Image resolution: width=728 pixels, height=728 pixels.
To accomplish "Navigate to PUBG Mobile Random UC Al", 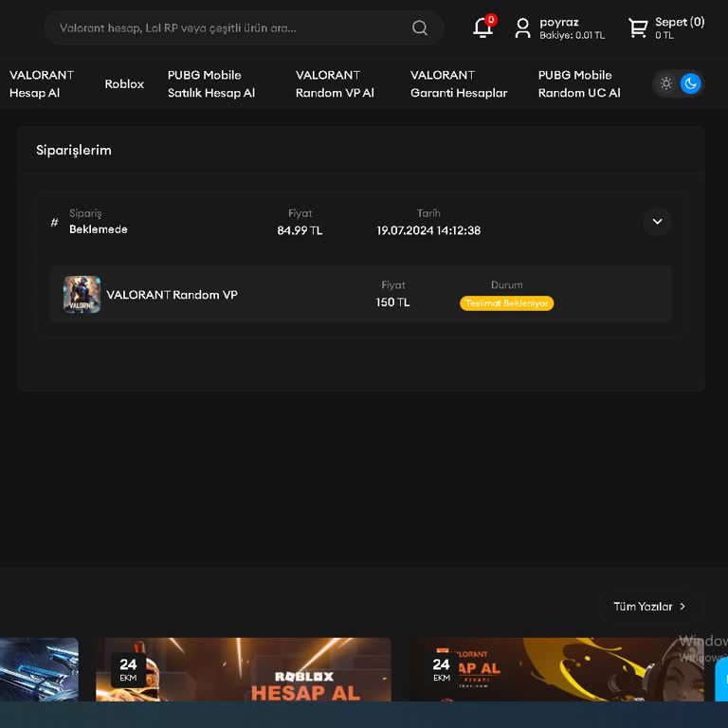I will (579, 83).
